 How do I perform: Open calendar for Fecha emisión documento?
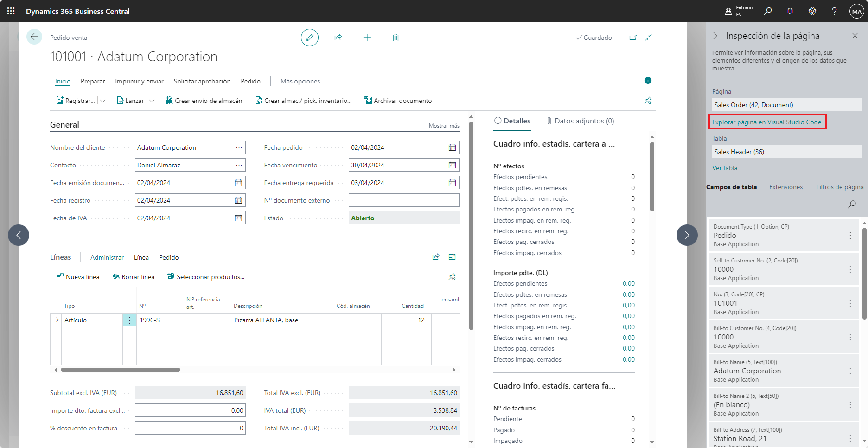[x=238, y=183]
